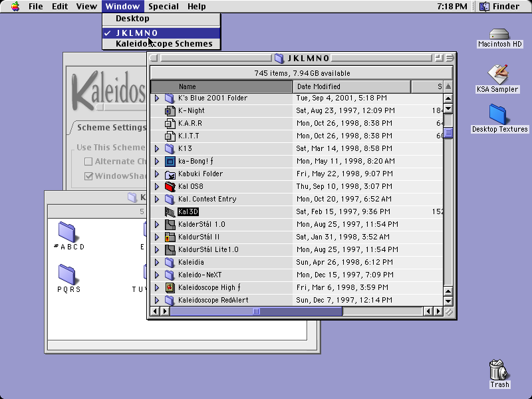Click the KaldurStál Lite1.0 icon
Viewport: 532px width, 399px height.
point(170,250)
